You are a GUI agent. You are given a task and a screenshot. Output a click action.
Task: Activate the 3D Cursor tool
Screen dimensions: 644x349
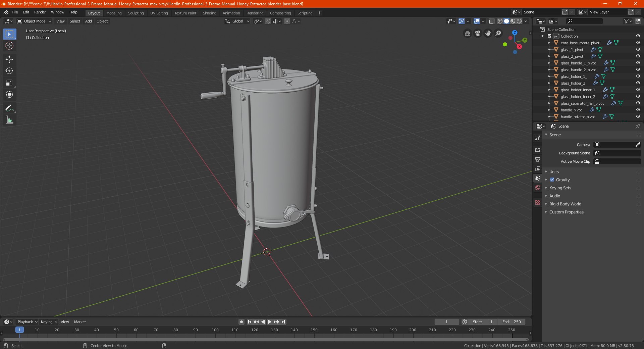[x=9, y=46]
